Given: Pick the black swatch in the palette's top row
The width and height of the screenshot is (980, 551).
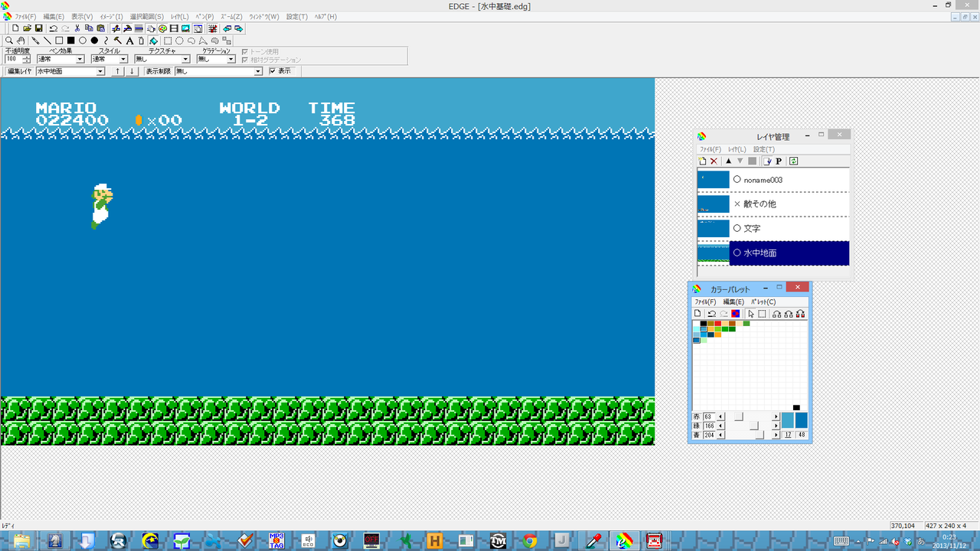Looking at the screenshot, I should [703, 324].
